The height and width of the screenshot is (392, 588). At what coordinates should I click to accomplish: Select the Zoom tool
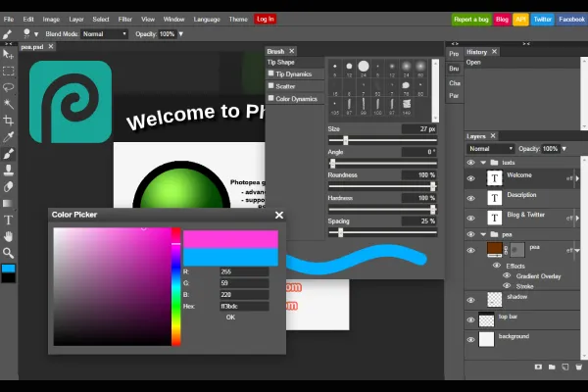coord(8,252)
